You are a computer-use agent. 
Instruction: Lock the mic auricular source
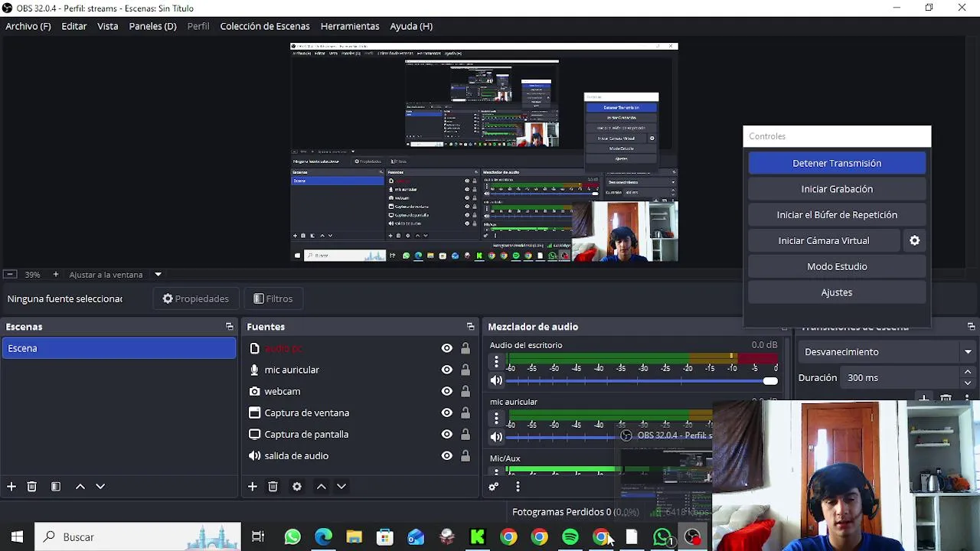point(465,370)
